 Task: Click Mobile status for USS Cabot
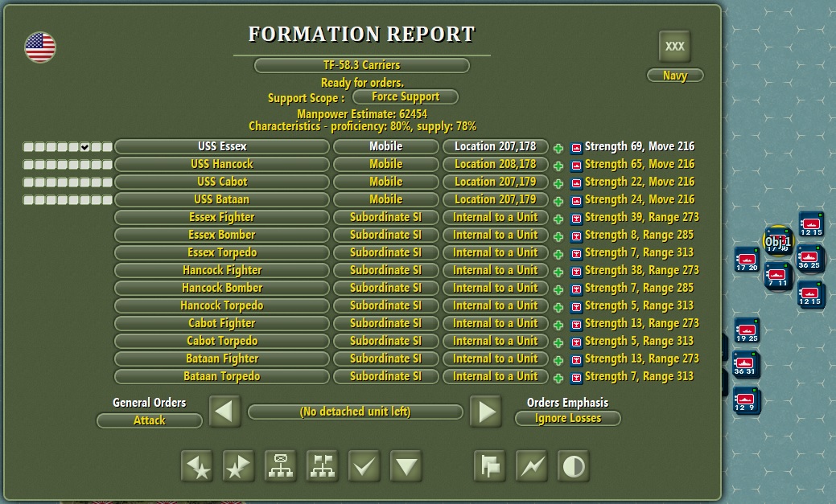point(386,182)
